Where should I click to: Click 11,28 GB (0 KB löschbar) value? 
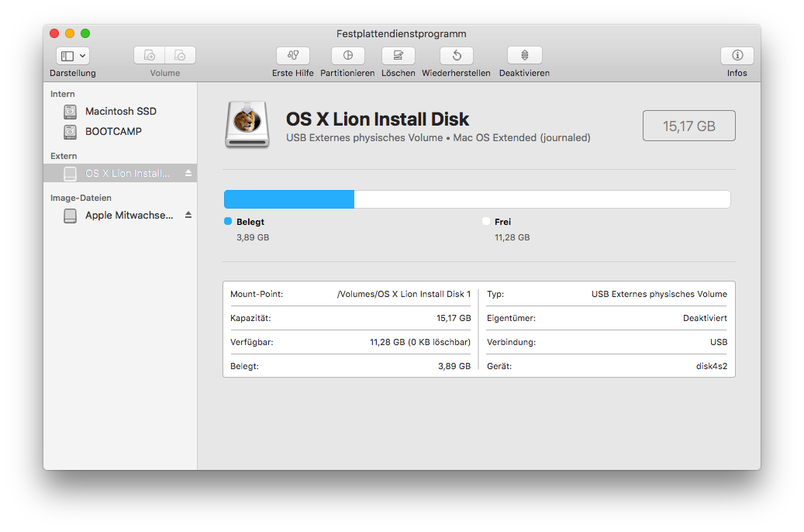point(420,342)
